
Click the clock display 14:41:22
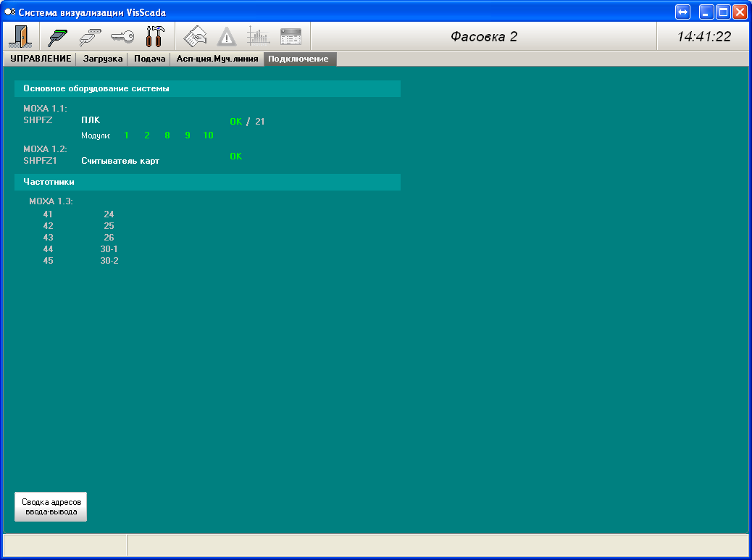click(x=703, y=36)
